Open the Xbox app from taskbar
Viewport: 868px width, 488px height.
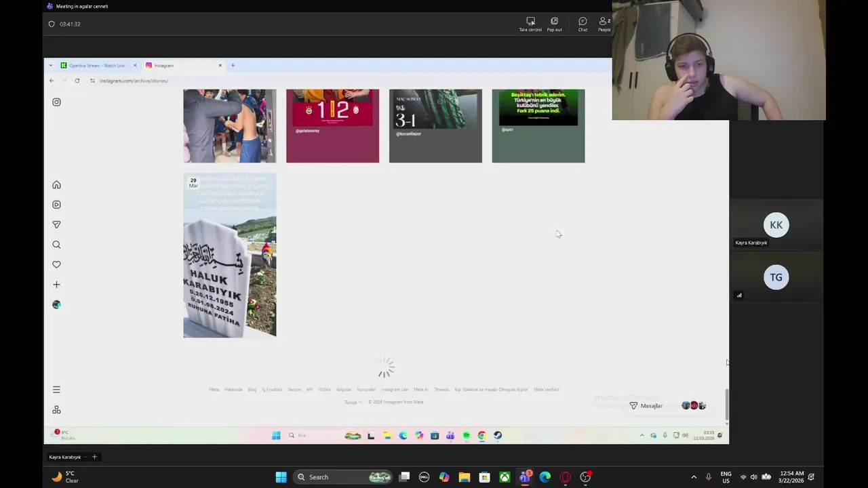pyautogui.click(x=505, y=477)
